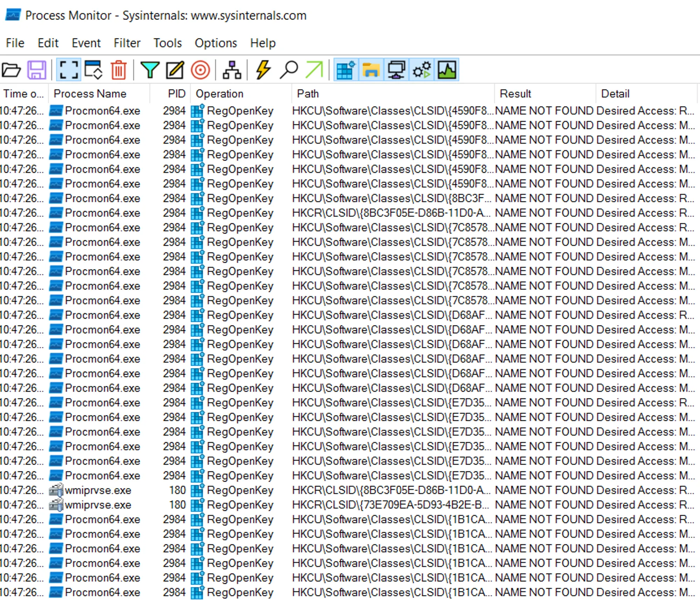Screen dimensions: 700x600
Task: Click the PID column header
Action: tap(170, 94)
